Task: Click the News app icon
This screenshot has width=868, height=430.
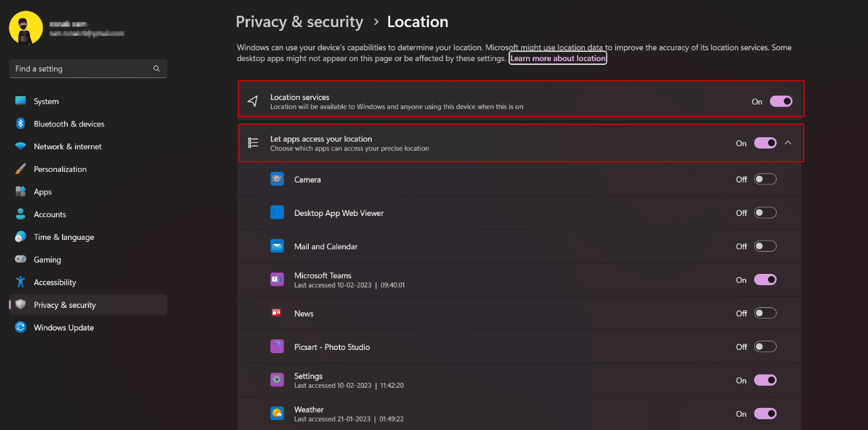Action: tap(277, 313)
